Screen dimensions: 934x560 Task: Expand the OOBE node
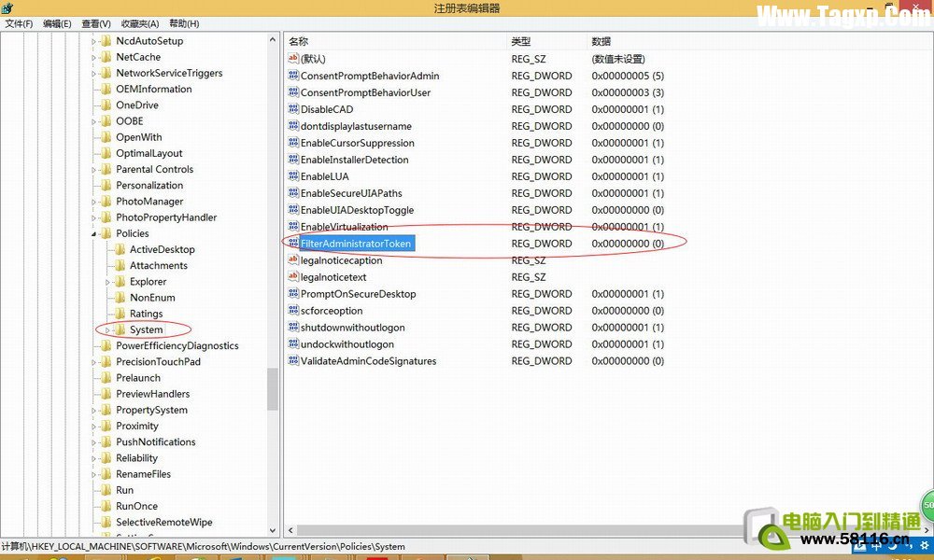pyautogui.click(x=93, y=121)
